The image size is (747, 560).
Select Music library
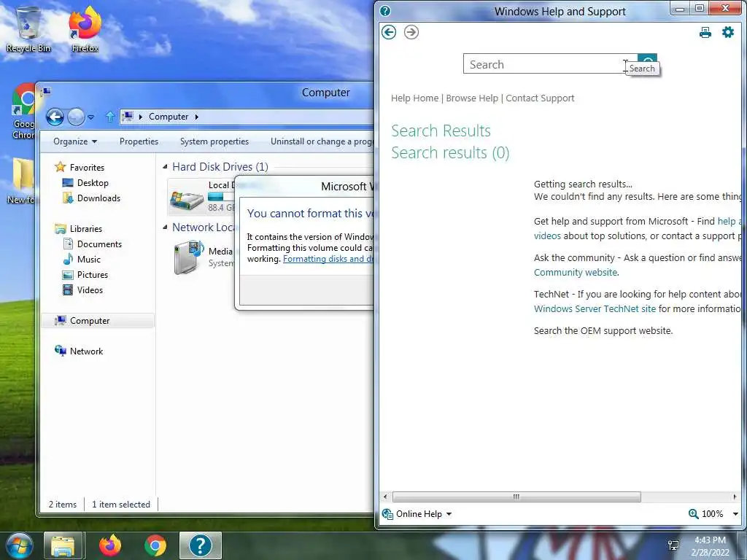[88, 259]
